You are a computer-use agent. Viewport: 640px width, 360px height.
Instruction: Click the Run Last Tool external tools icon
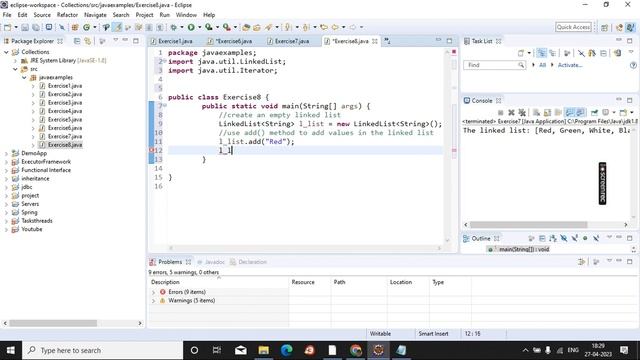click(x=226, y=27)
